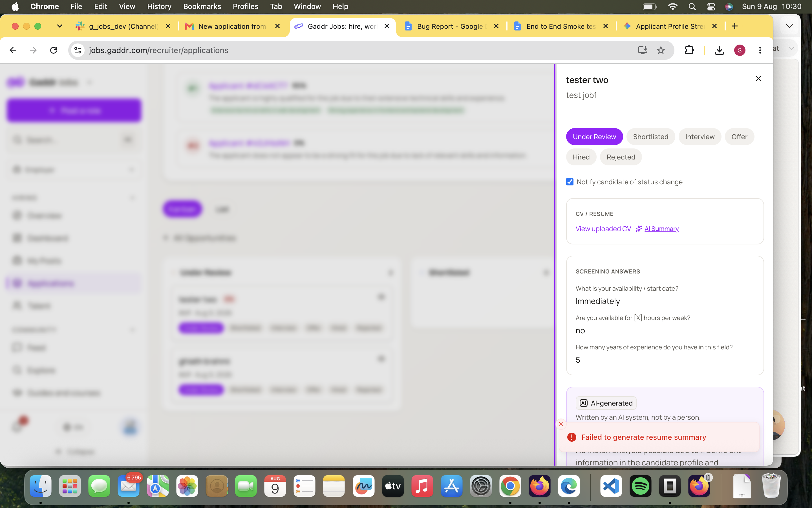Screen dimensions: 812x508
Task: Go back to previous page in Chrome
Action: tap(13, 51)
